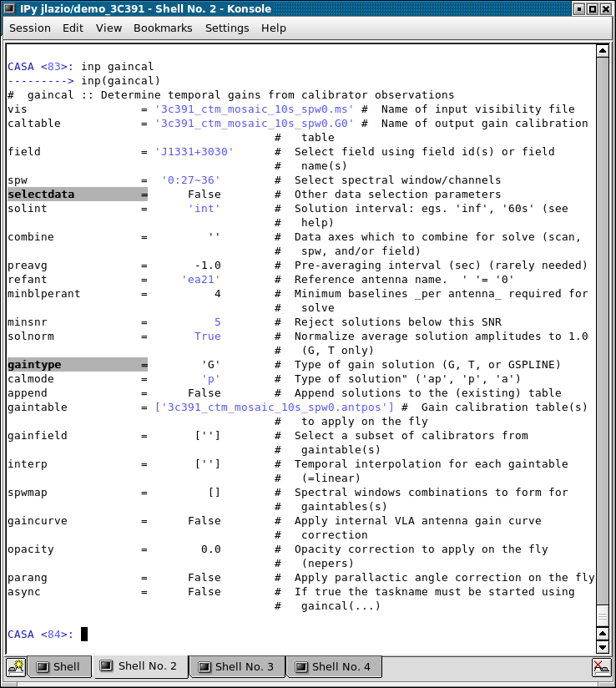This screenshot has width=616, height=688.
Task: Switch to the Shell tab
Action: (59, 667)
